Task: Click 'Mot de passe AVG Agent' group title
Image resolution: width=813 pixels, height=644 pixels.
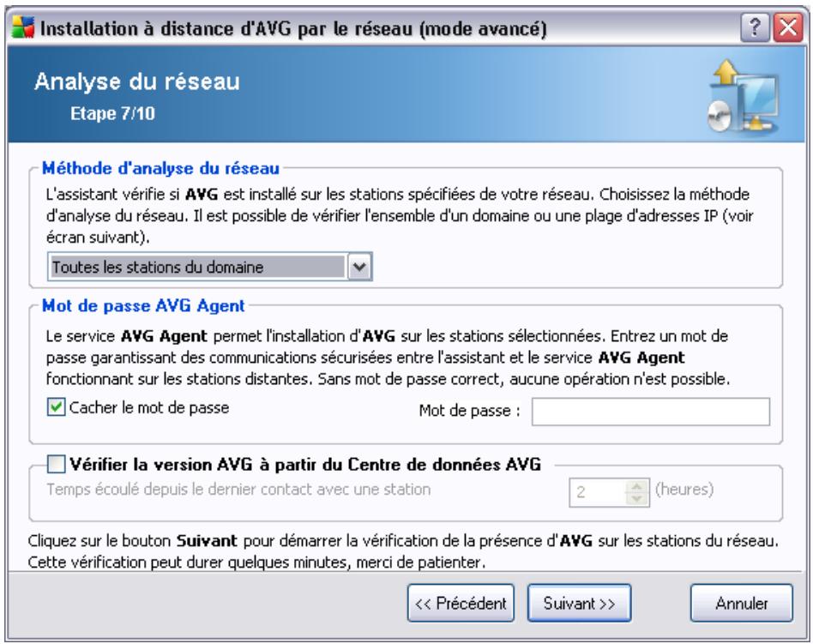Action: pos(143,305)
